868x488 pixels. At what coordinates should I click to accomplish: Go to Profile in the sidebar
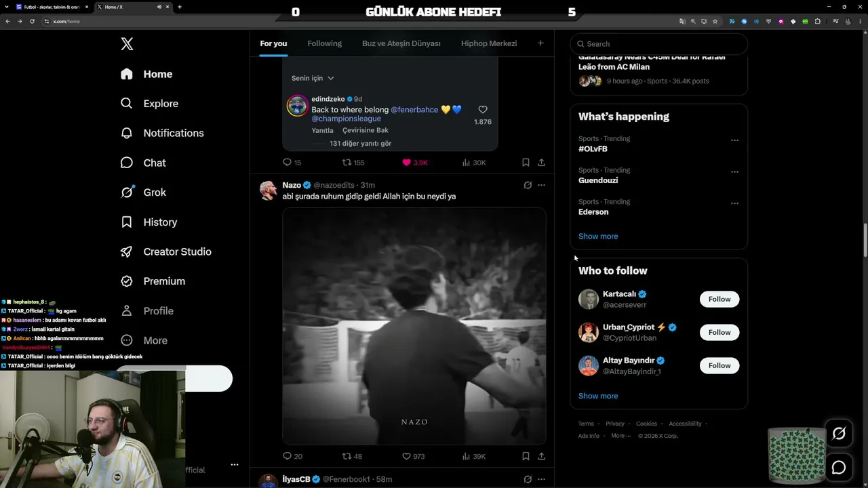[147, 311]
